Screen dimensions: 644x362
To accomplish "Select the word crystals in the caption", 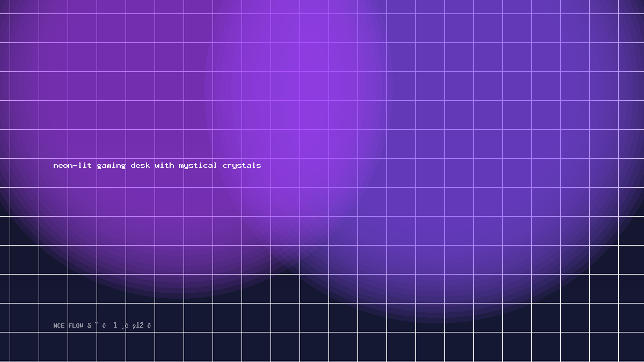I will (242, 165).
